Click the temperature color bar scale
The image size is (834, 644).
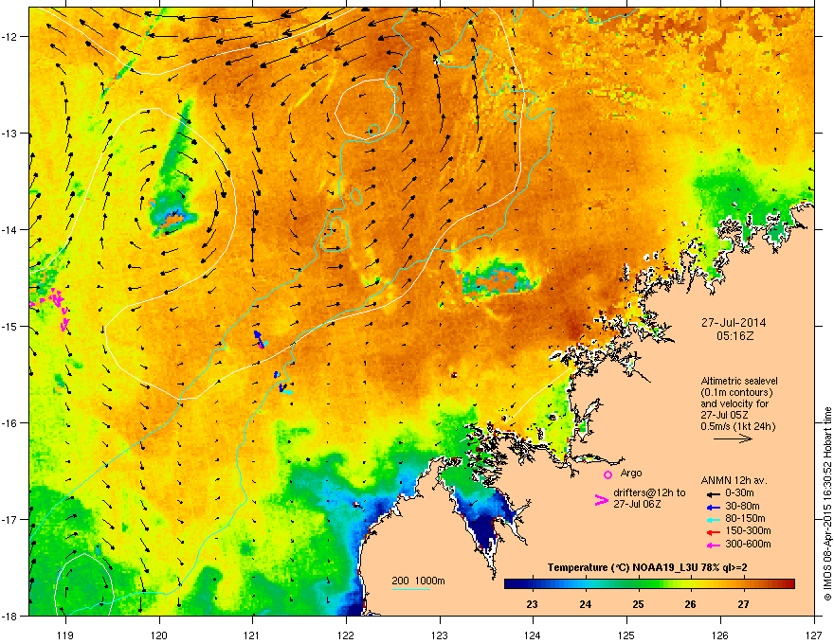649,584
